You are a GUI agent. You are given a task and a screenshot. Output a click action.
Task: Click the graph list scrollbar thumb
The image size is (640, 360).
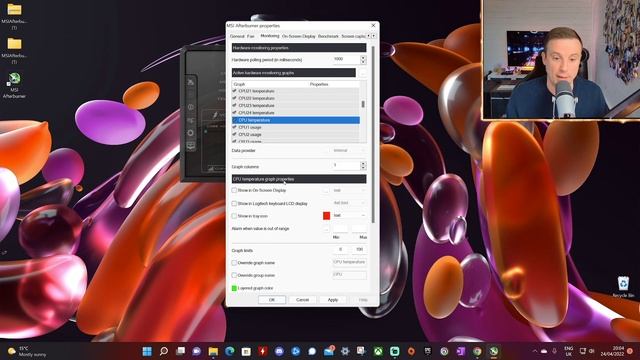pyautogui.click(x=363, y=104)
